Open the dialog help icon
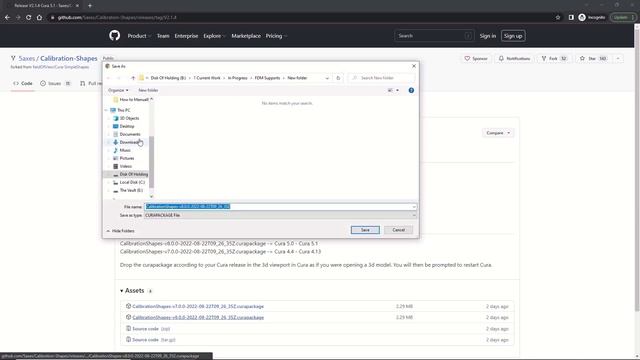Viewport: 640px width, 360px height. click(411, 90)
